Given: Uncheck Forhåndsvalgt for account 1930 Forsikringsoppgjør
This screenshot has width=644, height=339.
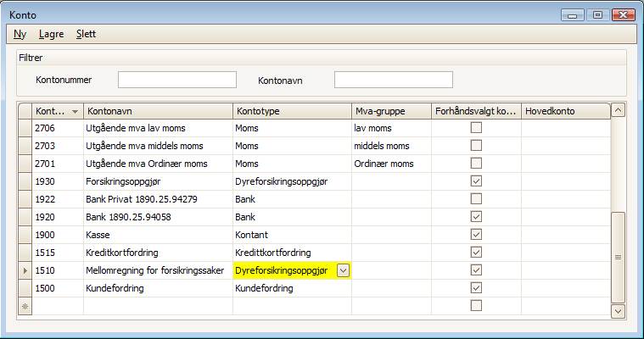Looking at the screenshot, I should coord(476,181).
